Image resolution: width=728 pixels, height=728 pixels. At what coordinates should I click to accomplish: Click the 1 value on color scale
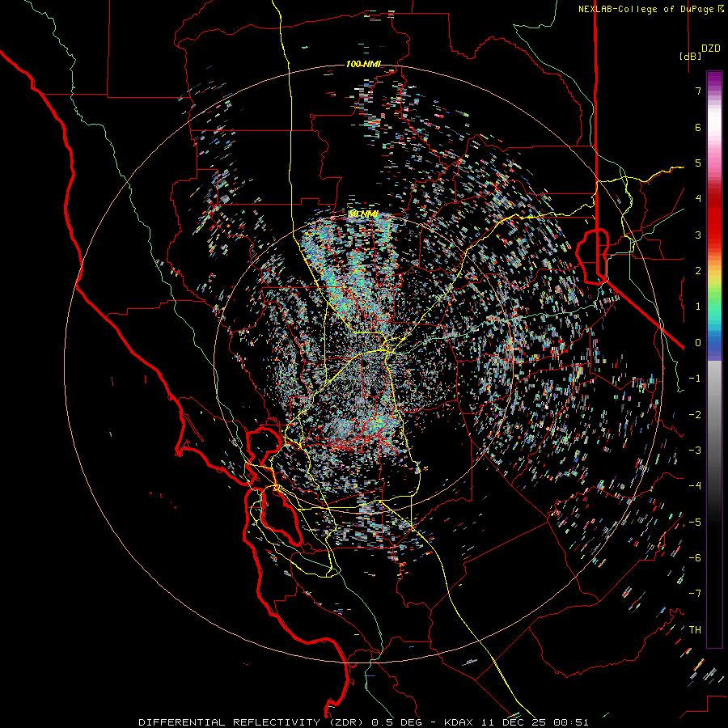pyautogui.click(x=698, y=306)
